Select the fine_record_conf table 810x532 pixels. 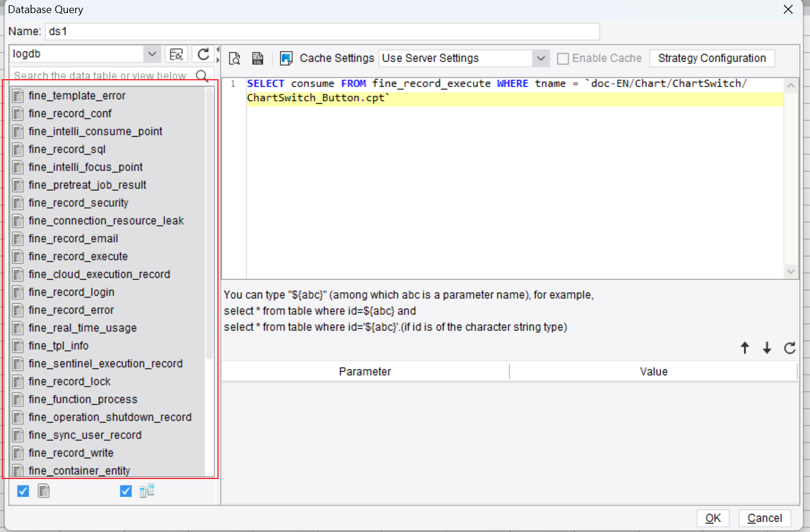tap(70, 114)
